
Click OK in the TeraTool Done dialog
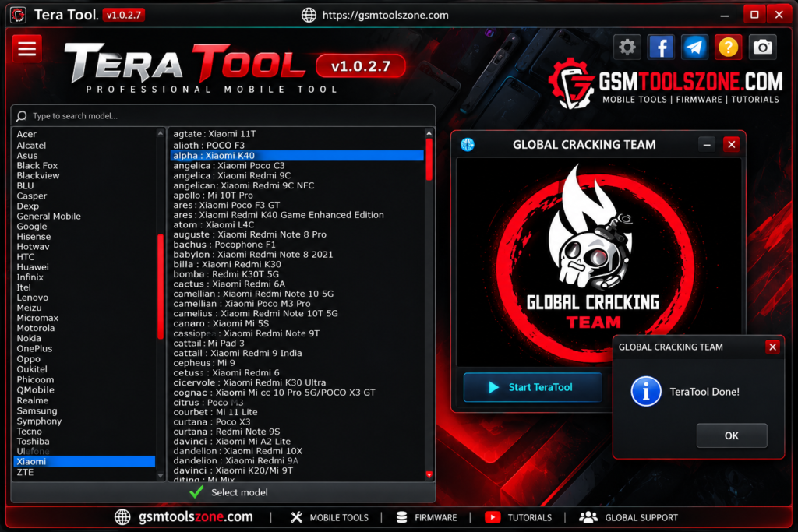click(731, 435)
